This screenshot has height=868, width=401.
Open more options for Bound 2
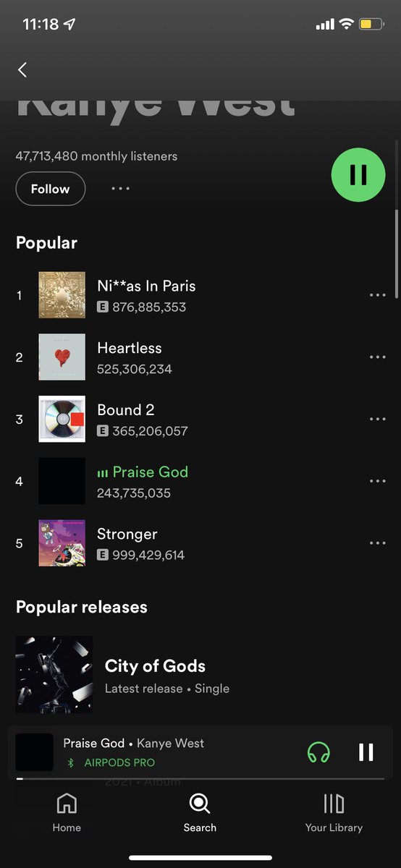click(377, 420)
